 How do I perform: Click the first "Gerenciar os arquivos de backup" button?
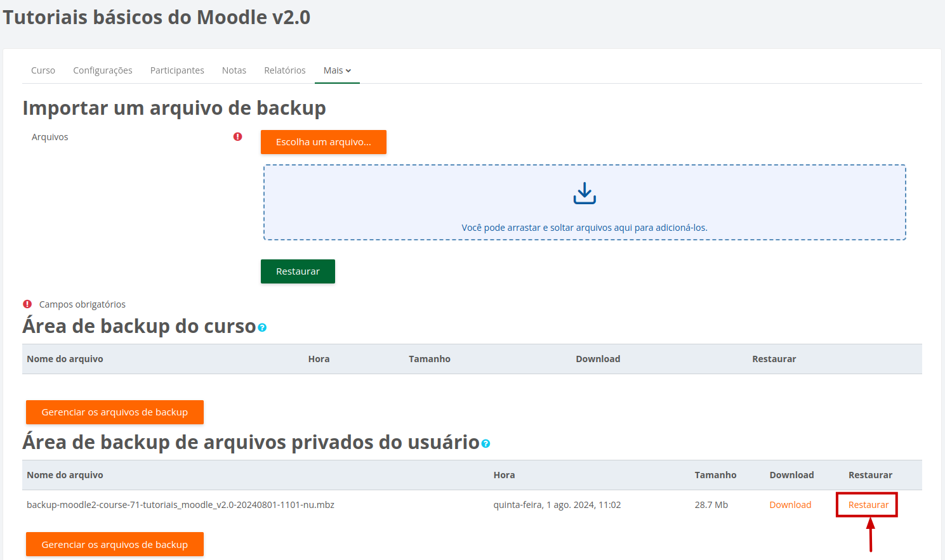point(114,412)
